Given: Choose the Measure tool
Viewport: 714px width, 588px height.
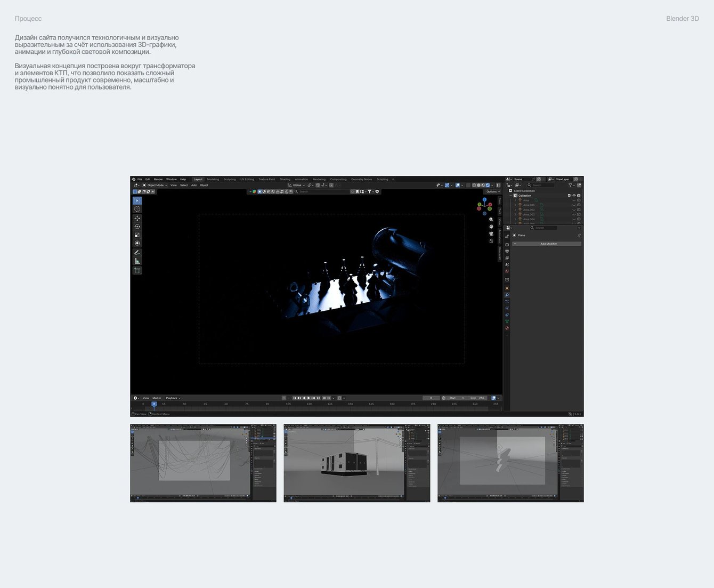Looking at the screenshot, I should coord(137,261).
